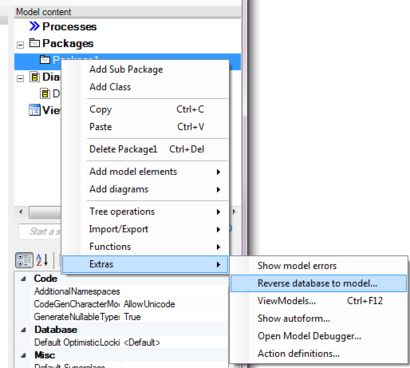Select Paste in the context menu
410x368 pixels.
coord(145,127)
